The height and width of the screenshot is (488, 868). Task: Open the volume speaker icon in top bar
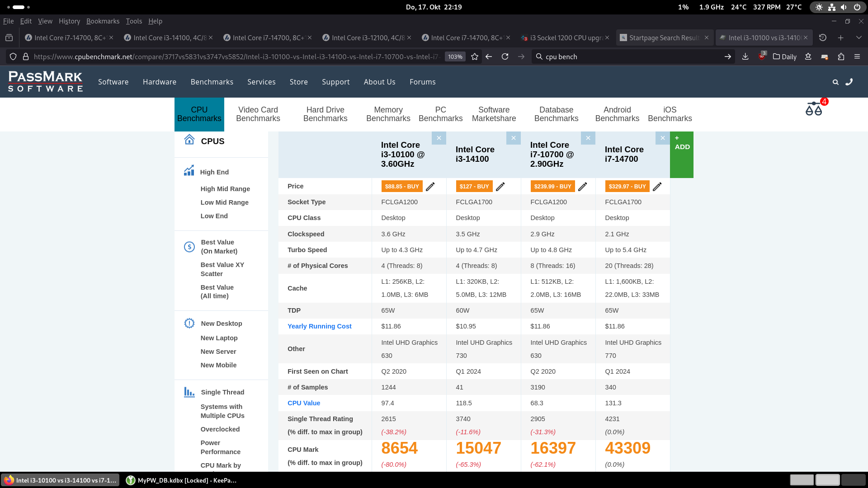coord(844,7)
